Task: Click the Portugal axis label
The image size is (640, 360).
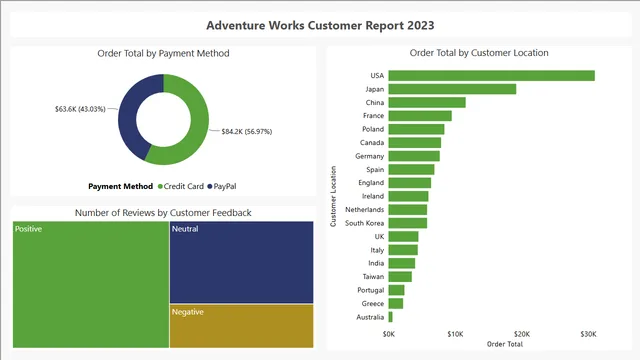Action: (x=371, y=290)
